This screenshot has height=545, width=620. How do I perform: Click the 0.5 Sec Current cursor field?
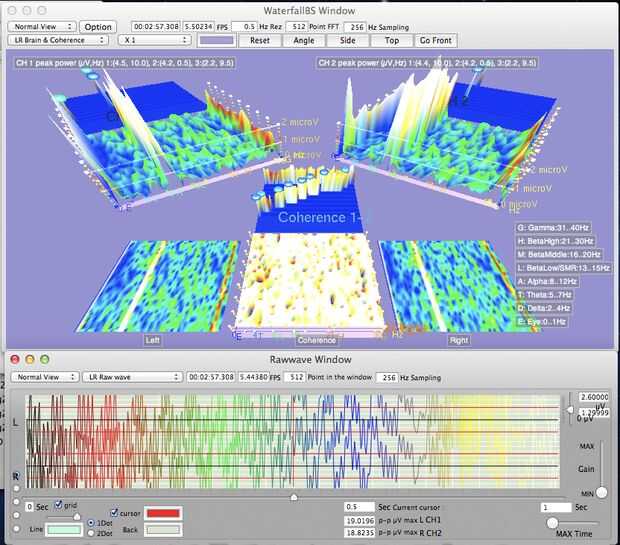click(359, 507)
